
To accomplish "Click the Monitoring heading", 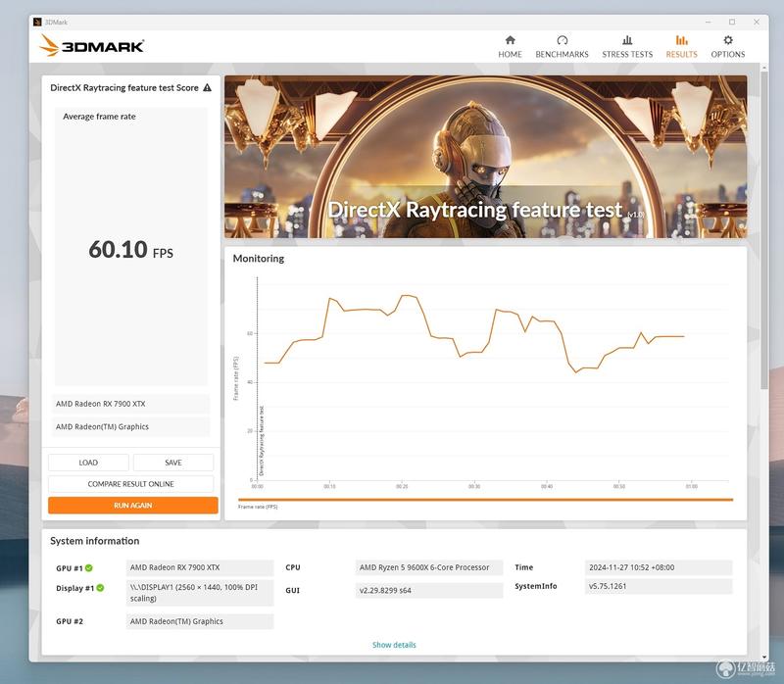I will 259,259.
